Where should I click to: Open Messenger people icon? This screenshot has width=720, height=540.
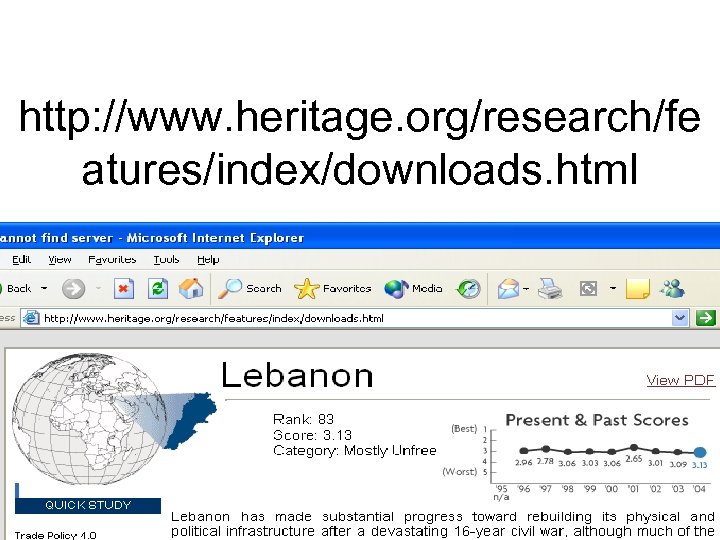[672, 289]
